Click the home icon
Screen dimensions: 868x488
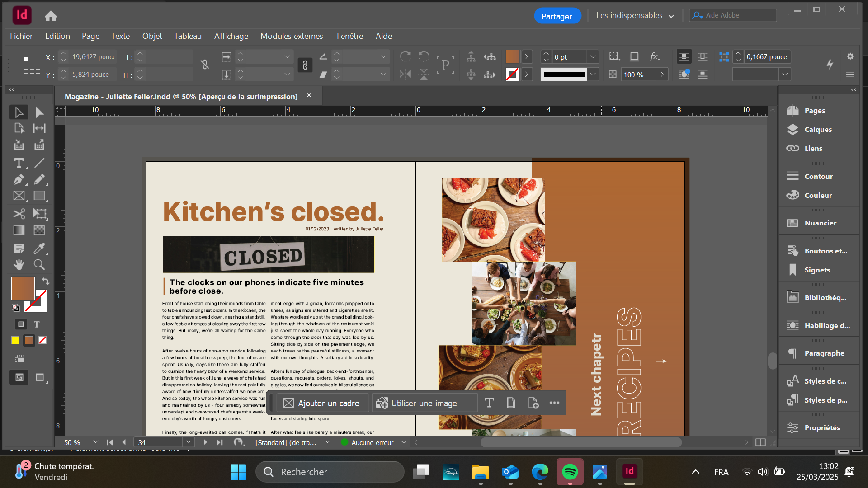pos(51,16)
